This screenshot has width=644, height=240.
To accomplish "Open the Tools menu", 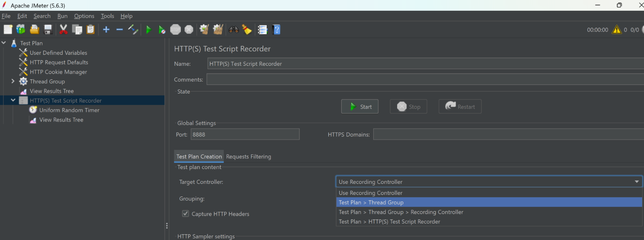I will pyautogui.click(x=108, y=16).
